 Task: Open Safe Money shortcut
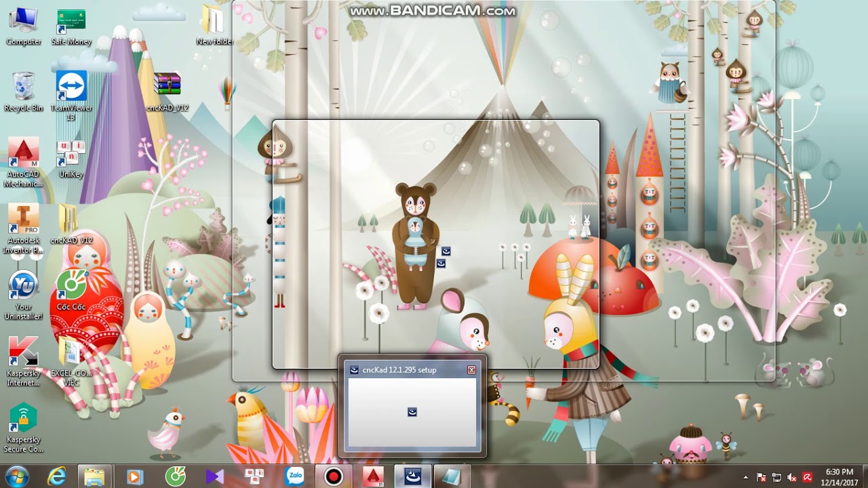click(71, 25)
